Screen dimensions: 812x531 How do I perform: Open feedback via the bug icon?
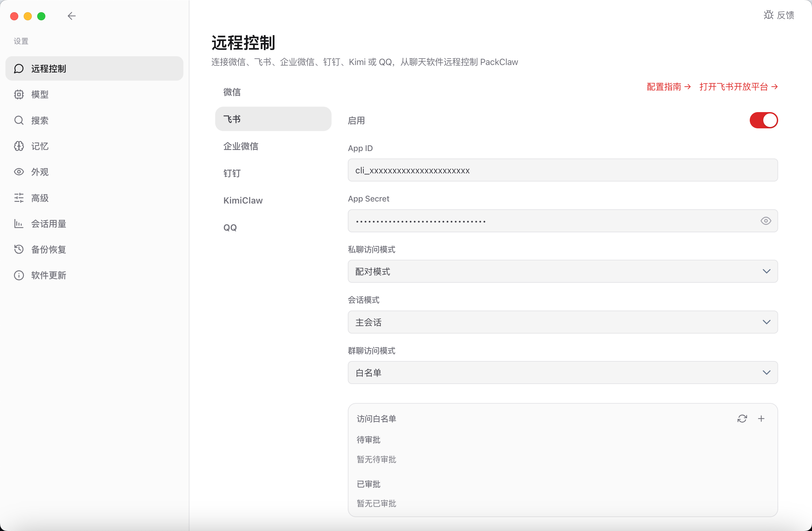(768, 15)
